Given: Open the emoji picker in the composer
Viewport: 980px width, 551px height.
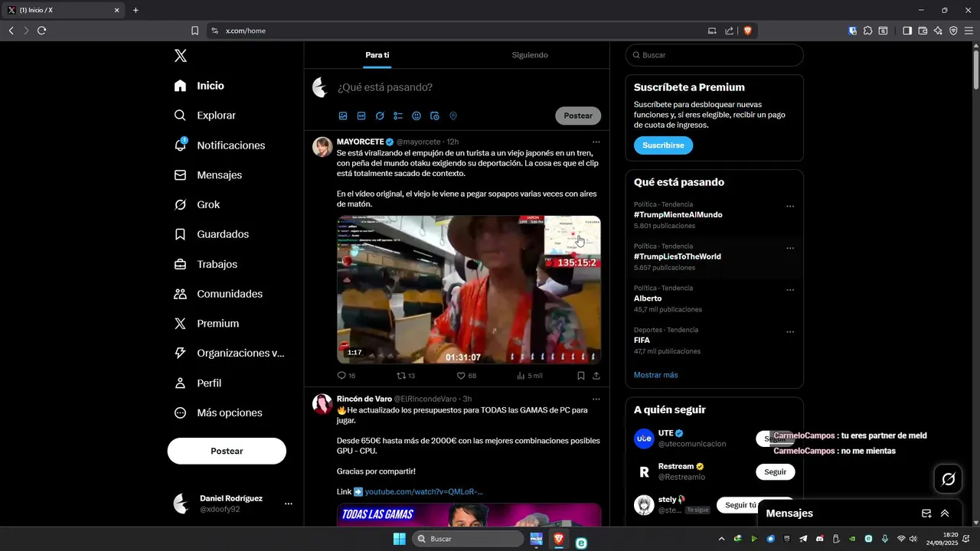Looking at the screenshot, I should (416, 116).
